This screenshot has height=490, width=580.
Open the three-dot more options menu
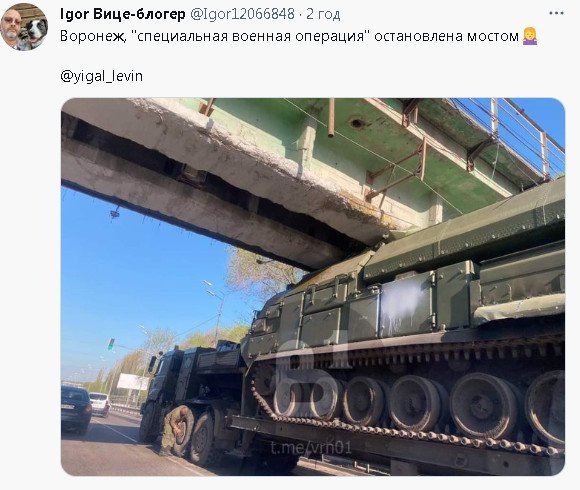click(x=556, y=13)
